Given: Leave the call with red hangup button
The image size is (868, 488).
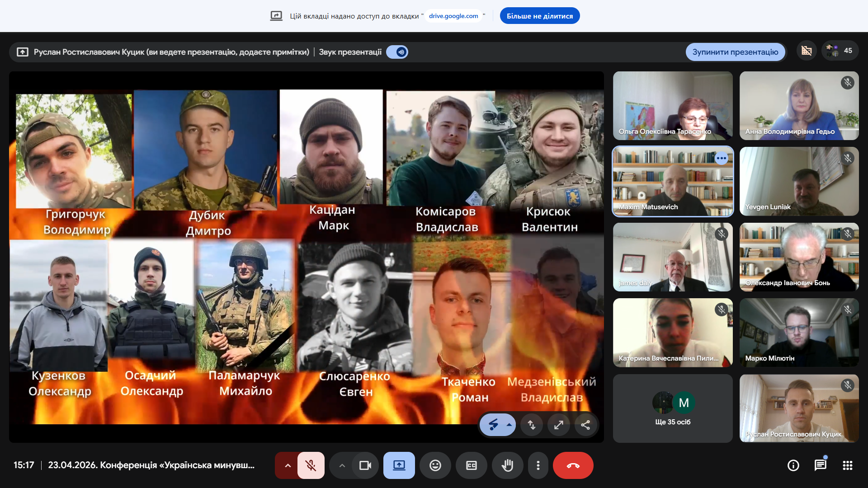Looking at the screenshot, I should 573,465.
